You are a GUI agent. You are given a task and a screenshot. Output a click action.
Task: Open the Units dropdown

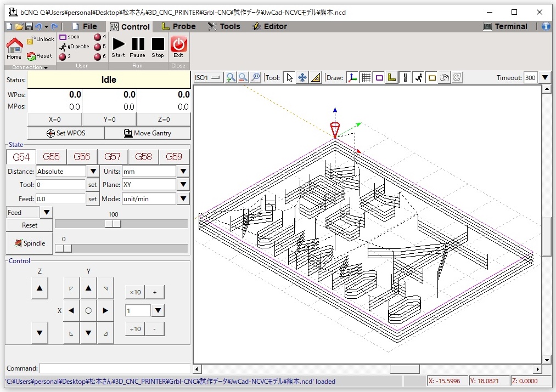(x=183, y=172)
